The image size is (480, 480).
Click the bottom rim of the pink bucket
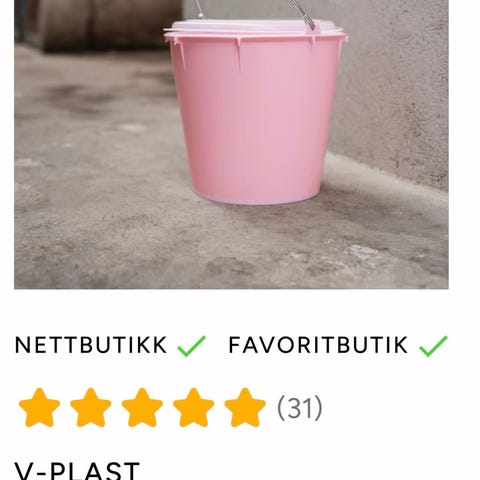(x=260, y=199)
